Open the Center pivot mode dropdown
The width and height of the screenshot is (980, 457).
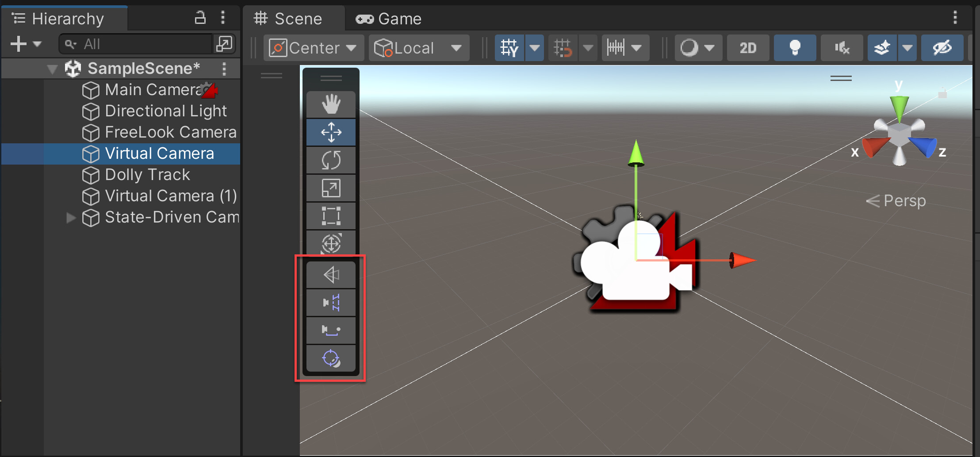click(x=313, y=47)
